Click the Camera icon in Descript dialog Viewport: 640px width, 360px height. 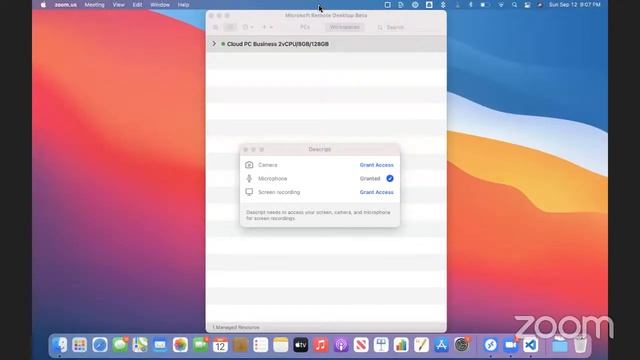click(249, 165)
